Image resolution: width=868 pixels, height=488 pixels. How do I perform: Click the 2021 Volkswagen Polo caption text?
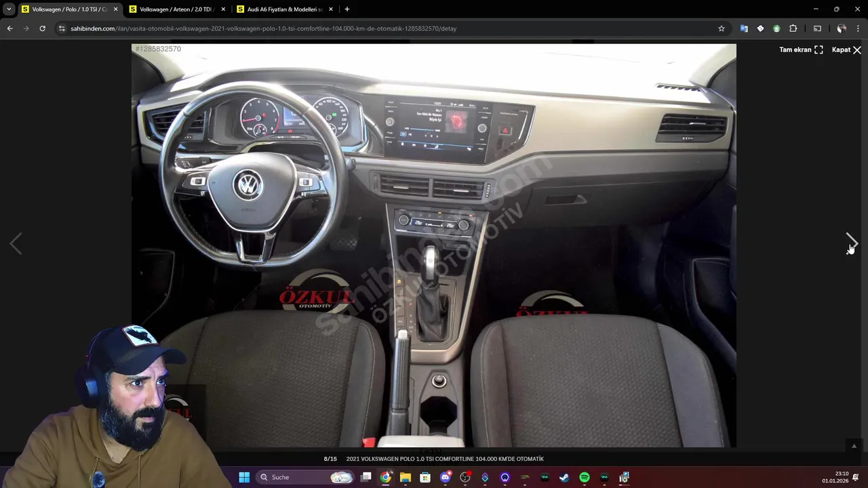[x=445, y=459]
